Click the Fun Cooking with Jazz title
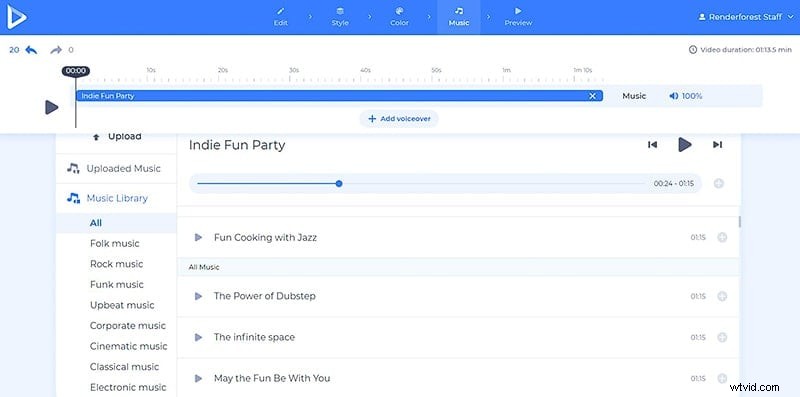 [265, 237]
